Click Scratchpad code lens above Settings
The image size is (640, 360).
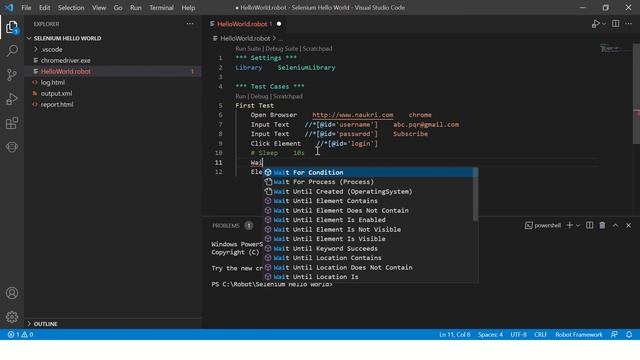pyautogui.click(x=317, y=49)
